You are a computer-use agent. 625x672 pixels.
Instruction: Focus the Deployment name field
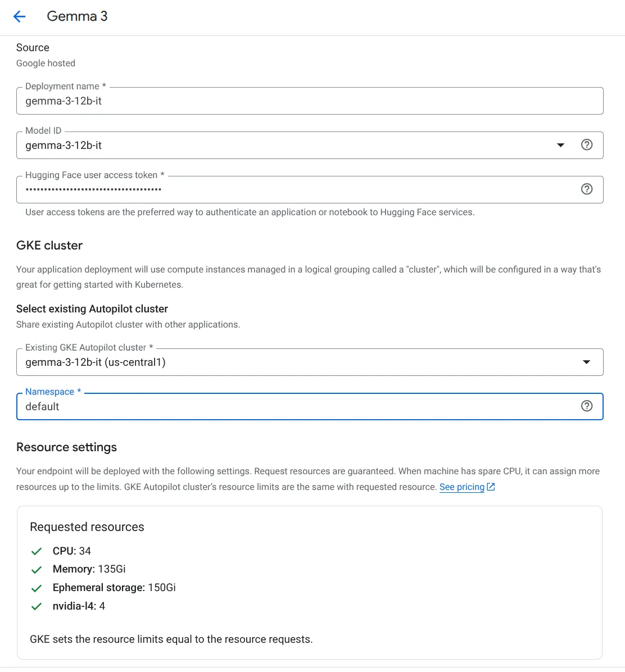[310, 101]
